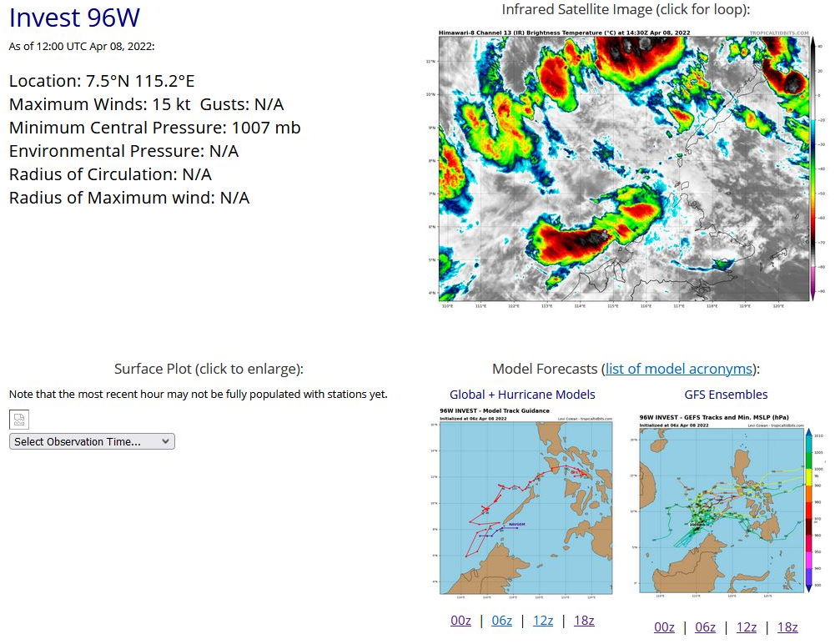Viewport: 840px width, 644px height.
Task: Click the GFS Ensembles title
Action: click(x=726, y=395)
